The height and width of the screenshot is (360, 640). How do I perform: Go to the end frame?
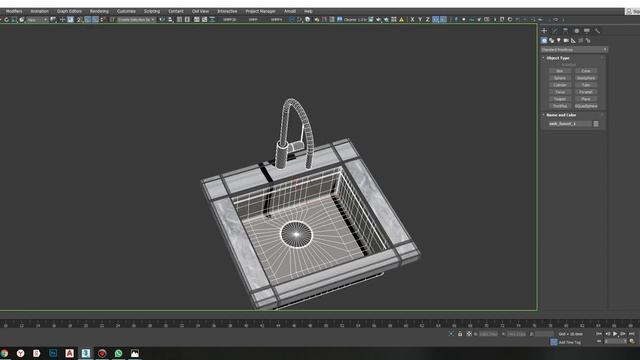(631, 334)
